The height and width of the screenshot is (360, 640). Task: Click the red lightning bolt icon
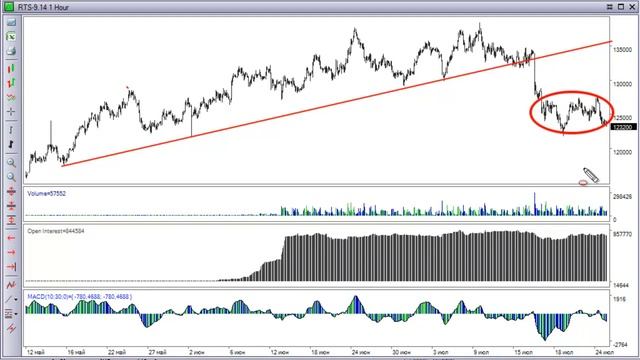pos(11,328)
